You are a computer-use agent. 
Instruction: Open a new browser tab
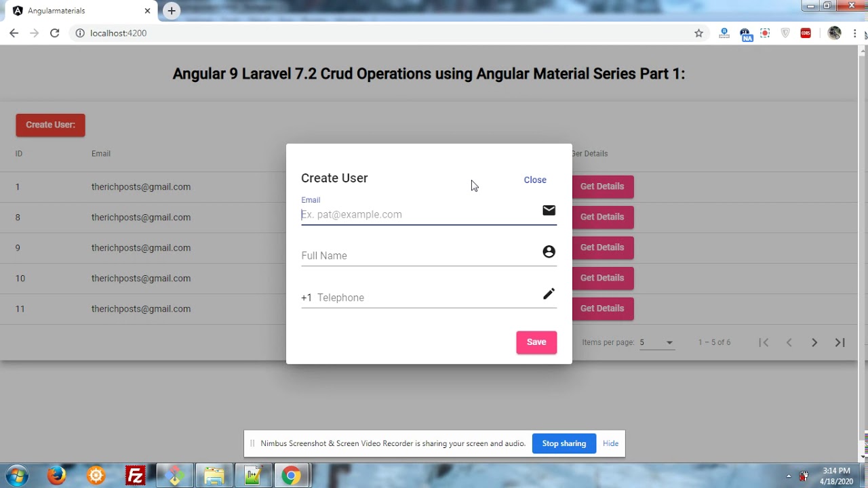tap(172, 11)
